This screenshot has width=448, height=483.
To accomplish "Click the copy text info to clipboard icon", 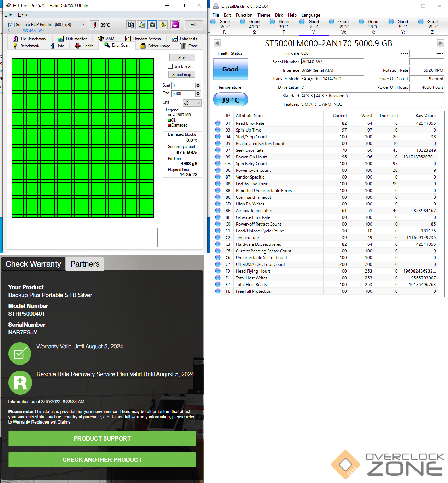I will click(131, 25).
